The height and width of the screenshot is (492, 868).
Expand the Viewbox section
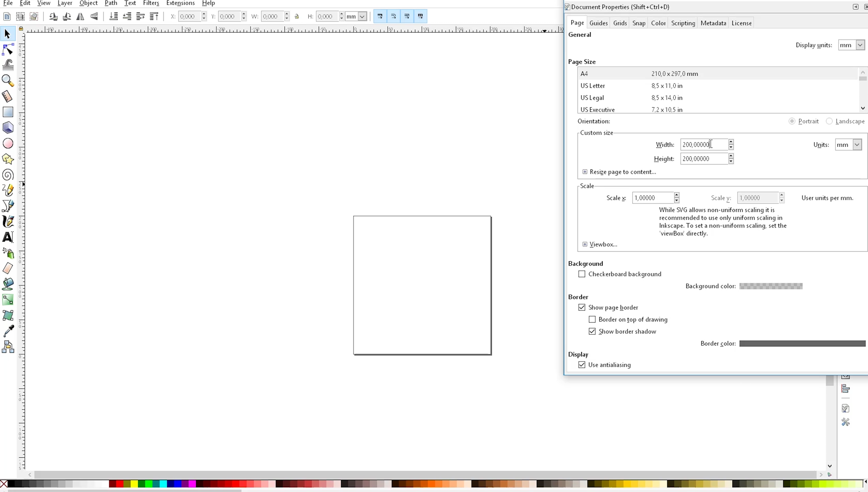(x=585, y=244)
